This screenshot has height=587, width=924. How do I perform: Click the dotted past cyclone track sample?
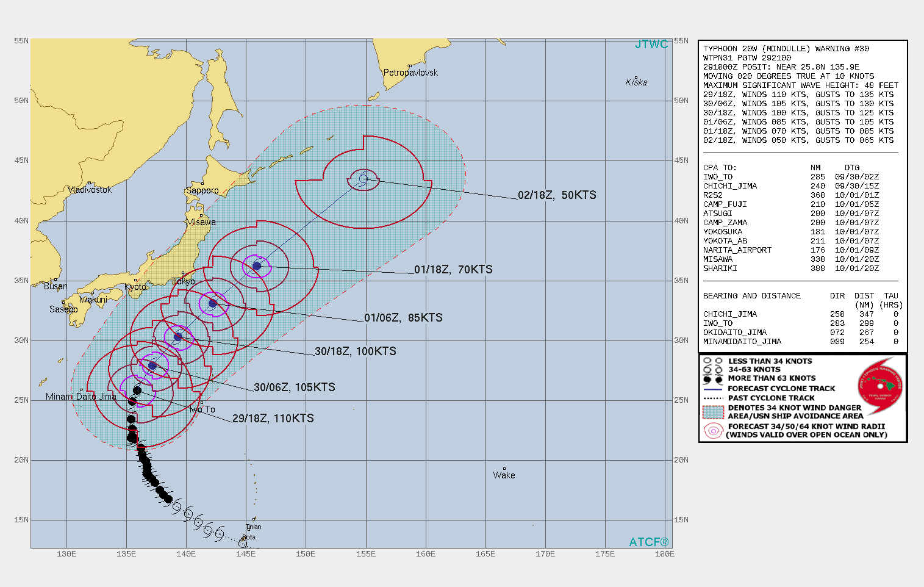pos(712,398)
